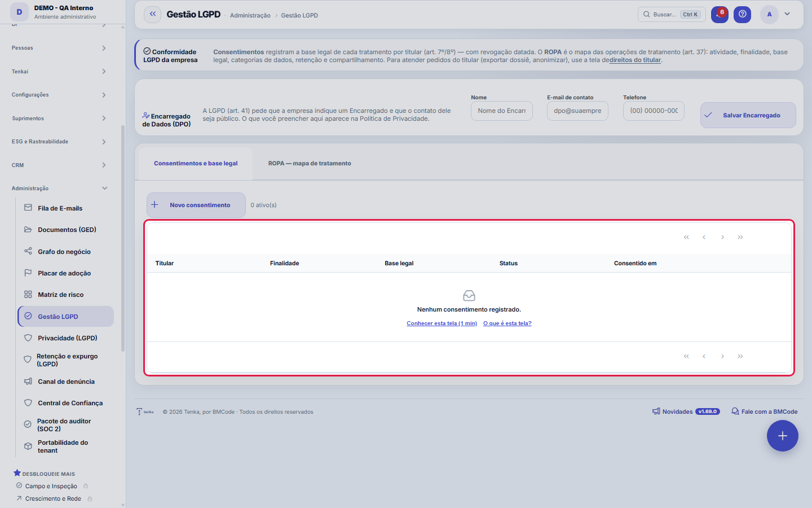Screen dimensions: 812x508
Task: Open Canal de denúncia page
Action: pyautogui.click(x=65, y=382)
